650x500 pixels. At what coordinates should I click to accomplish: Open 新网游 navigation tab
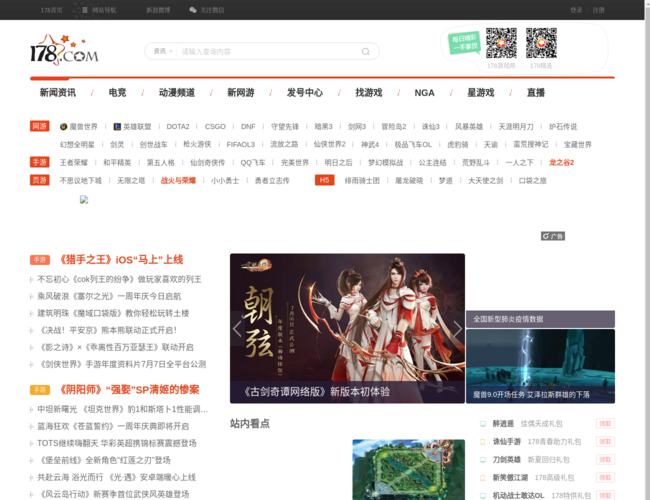tap(241, 92)
